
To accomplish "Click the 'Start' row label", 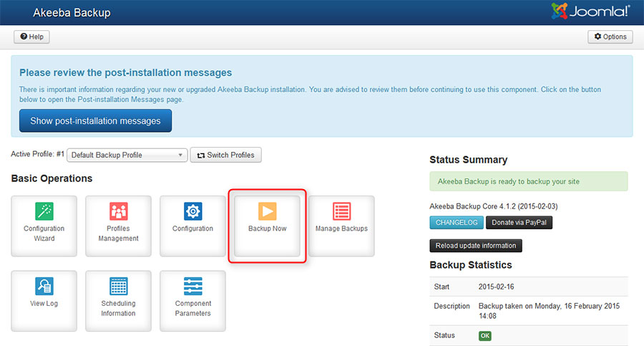I will pyautogui.click(x=441, y=287).
